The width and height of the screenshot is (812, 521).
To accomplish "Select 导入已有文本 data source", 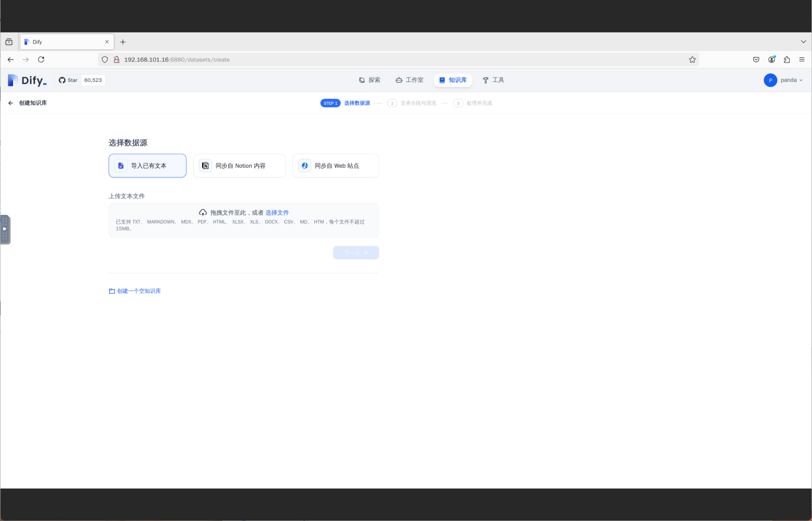I will coord(147,166).
